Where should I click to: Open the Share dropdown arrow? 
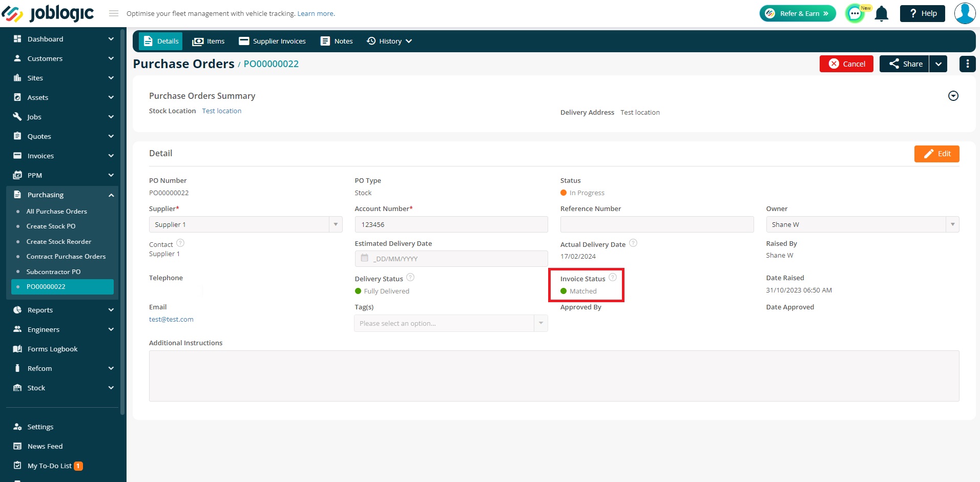tap(938, 64)
